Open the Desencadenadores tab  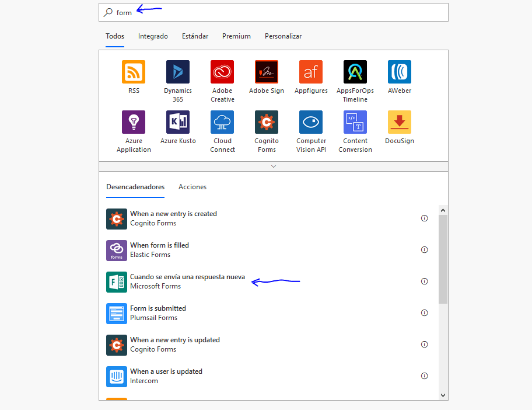(x=135, y=187)
